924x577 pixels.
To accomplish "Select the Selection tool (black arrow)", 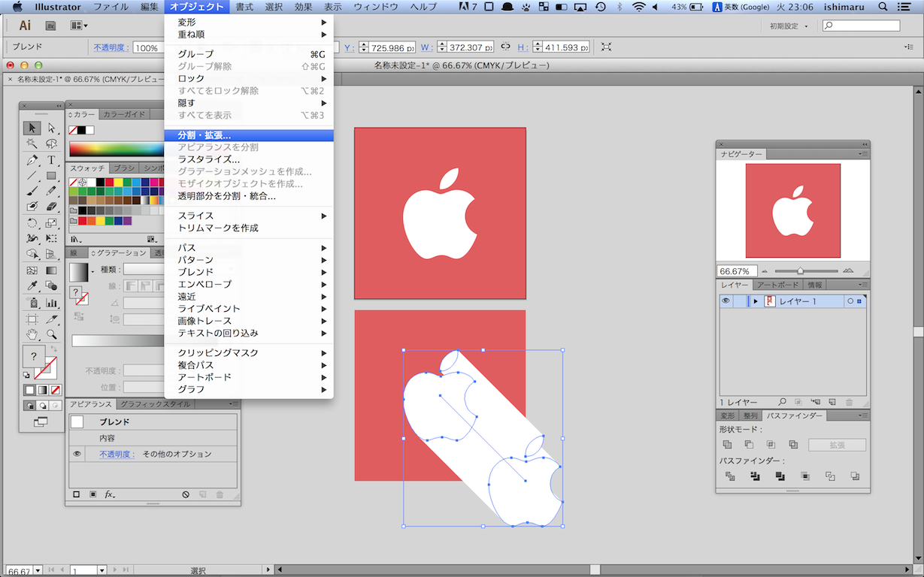I will (x=32, y=128).
